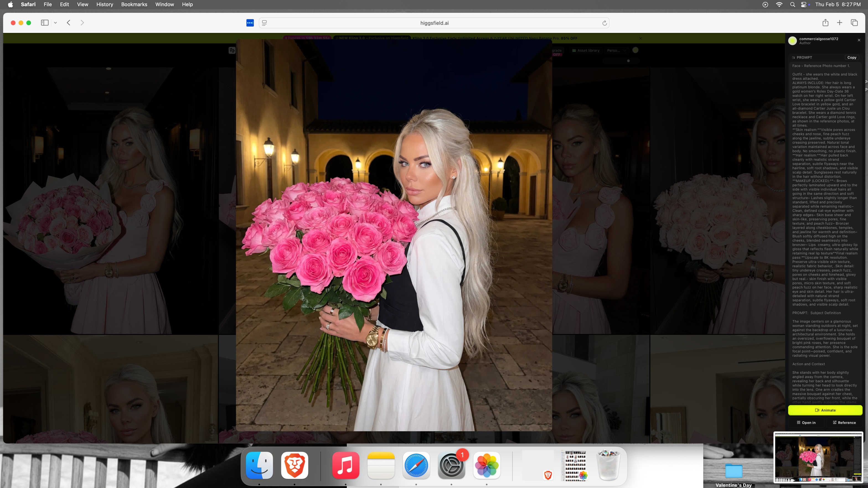
Task: Click the yellow Animate button
Action: pos(825,410)
